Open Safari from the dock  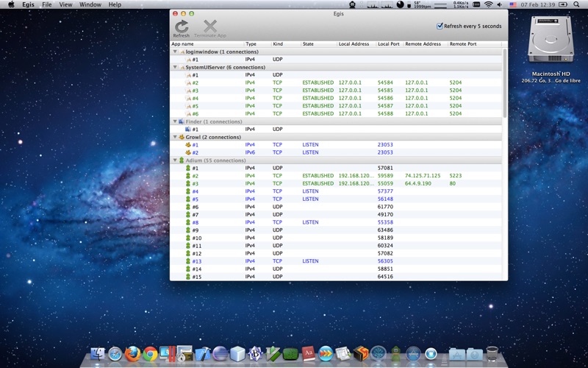coord(115,355)
